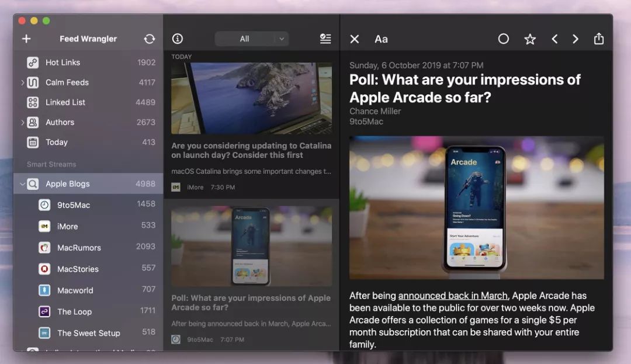The image size is (631, 364).
Task: Open the Macworld feed label
Action: coord(75,290)
